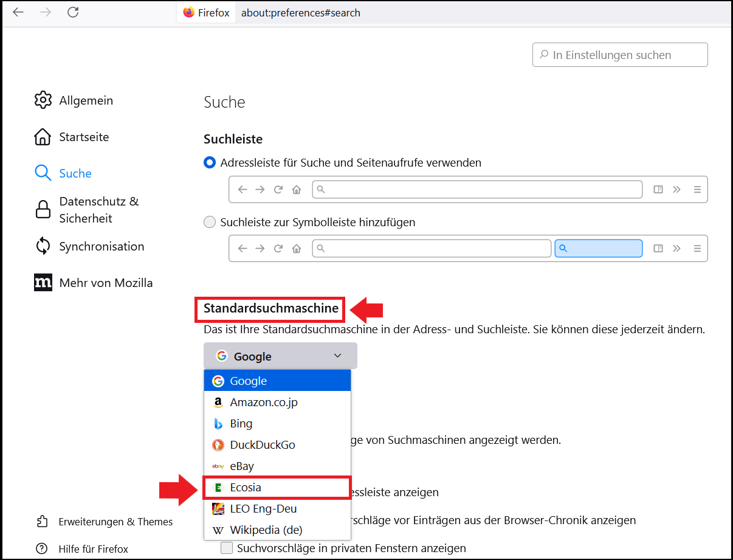This screenshot has height=560, width=733.
Task: Choose LEO Eng-Deu as search engine
Action: (277, 509)
